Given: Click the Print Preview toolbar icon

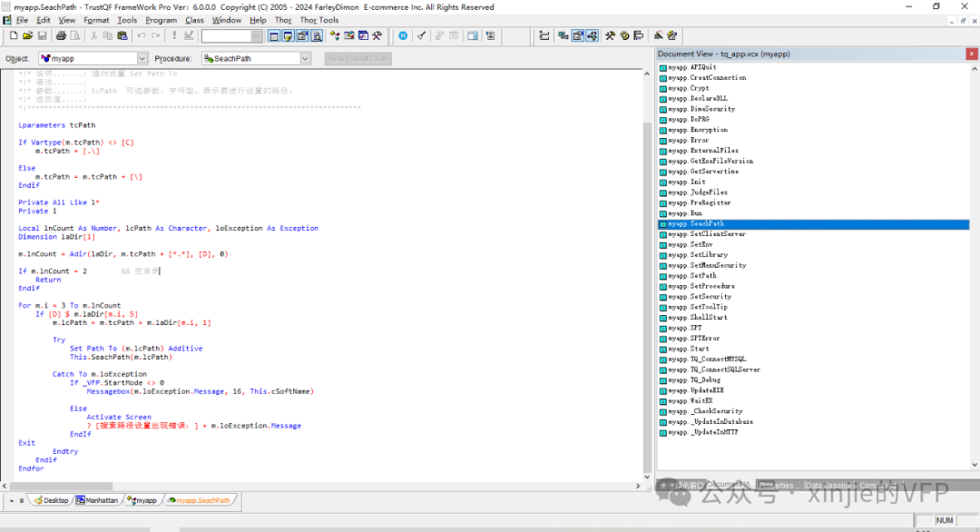Looking at the screenshot, I should click(x=75, y=36).
